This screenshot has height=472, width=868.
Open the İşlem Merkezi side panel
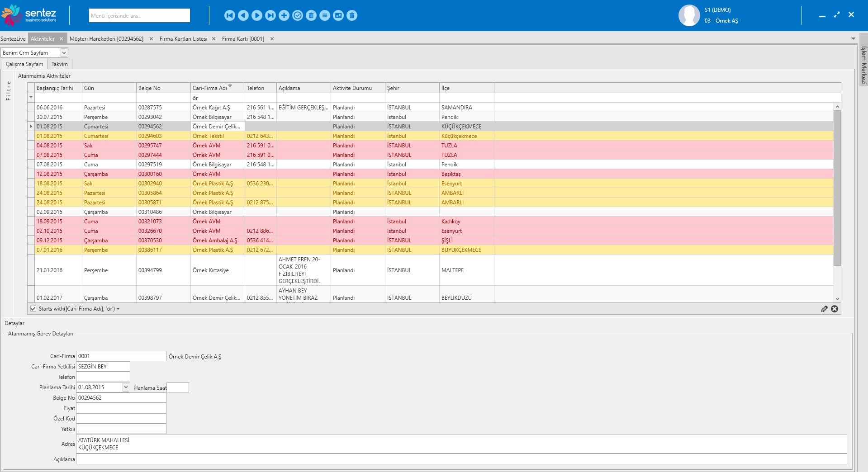863,66
